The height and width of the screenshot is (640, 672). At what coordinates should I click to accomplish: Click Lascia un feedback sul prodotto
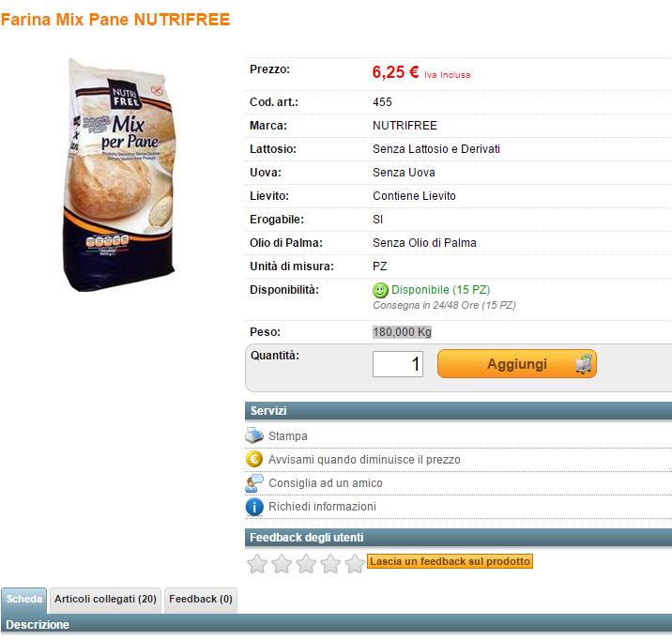click(x=450, y=561)
